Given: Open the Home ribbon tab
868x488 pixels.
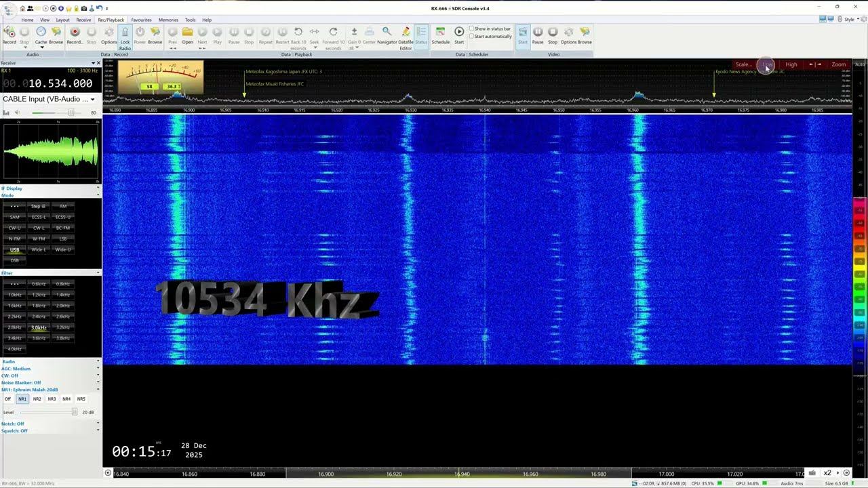Looking at the screenshot, I should [x=27, y=20].
